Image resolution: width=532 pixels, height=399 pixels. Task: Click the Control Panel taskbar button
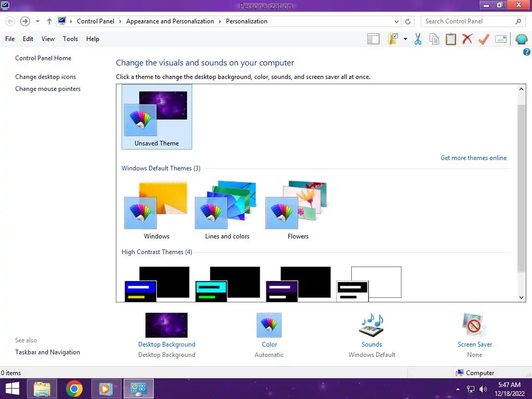point(138,389)
